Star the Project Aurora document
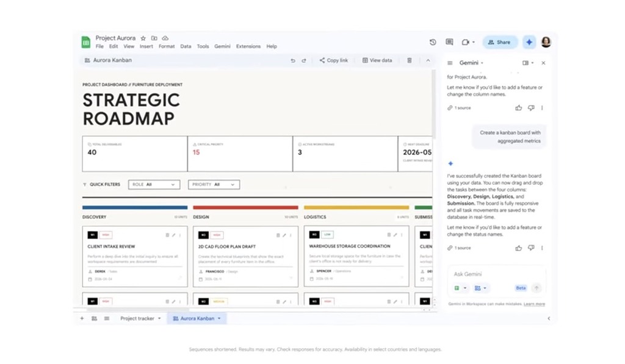The height and width of the screenshot is (364, 625). click(143, 38)
